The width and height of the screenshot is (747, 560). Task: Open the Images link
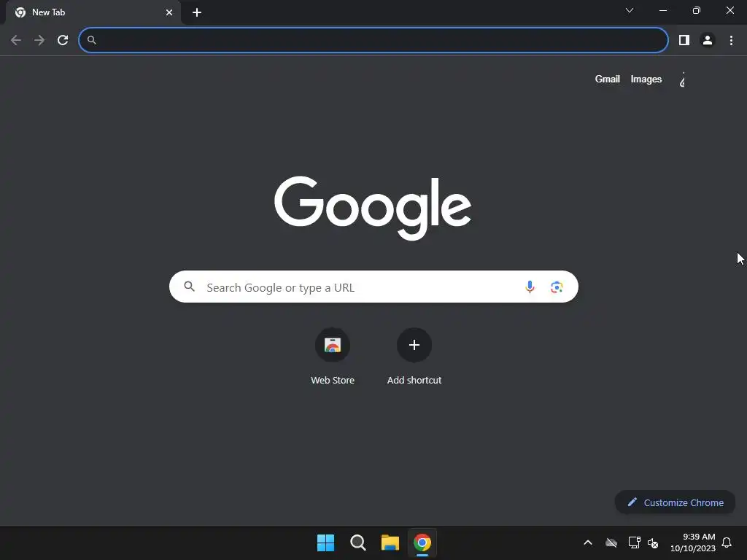tap(646, 79)
